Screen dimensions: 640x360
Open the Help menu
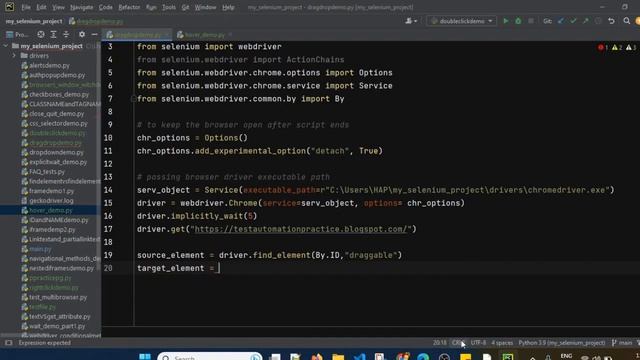tap(228, 7)
